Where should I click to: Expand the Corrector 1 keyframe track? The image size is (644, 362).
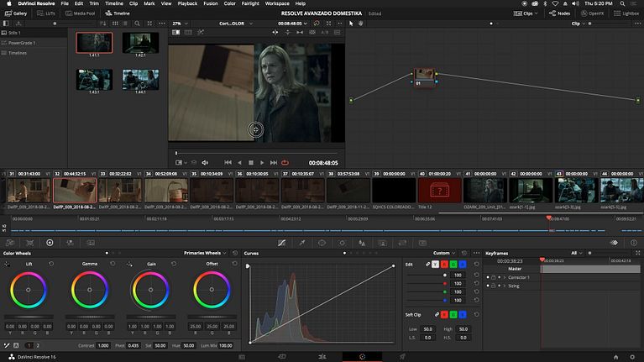505,277
